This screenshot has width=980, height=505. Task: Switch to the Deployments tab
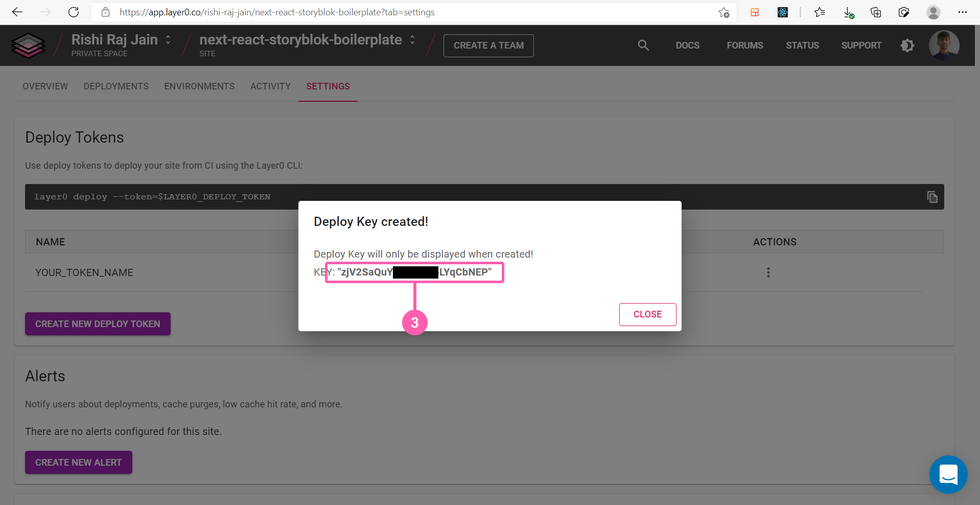[116, 86]
